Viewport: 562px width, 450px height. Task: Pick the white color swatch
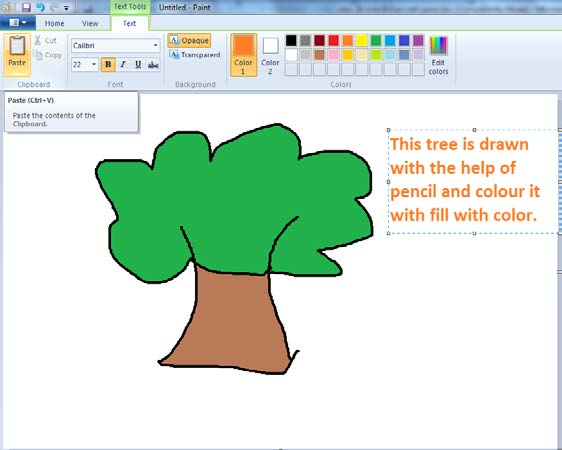tap(291, 55)
